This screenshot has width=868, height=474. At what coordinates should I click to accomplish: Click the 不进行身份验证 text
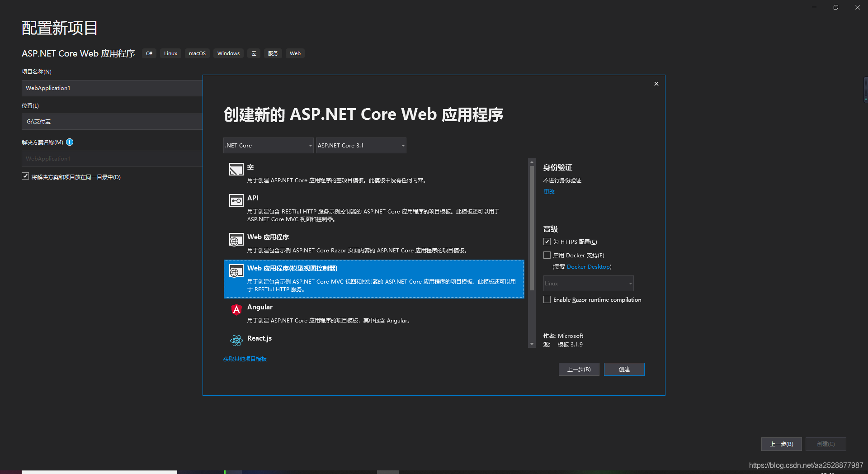point(562,180)
